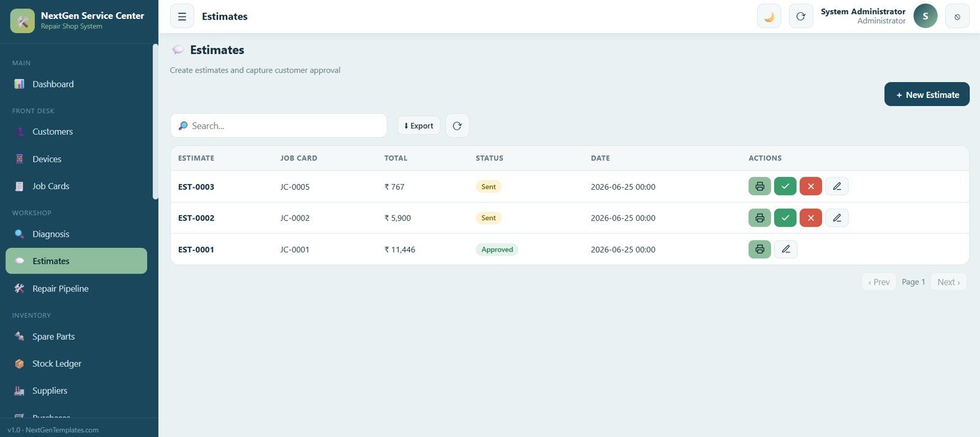Reject estimate EST-0002 with red X
Viewport: 980px width, 437px height.
811,218
